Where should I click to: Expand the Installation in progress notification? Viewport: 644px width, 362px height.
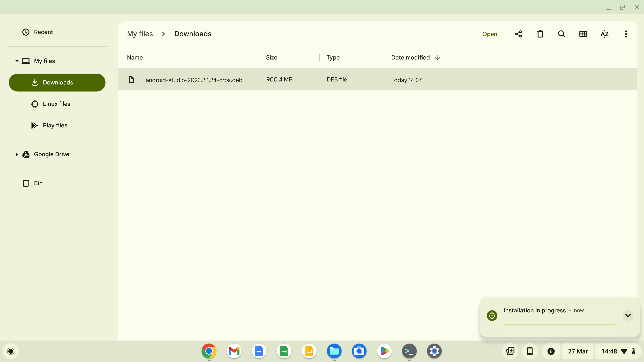point(628,315)
